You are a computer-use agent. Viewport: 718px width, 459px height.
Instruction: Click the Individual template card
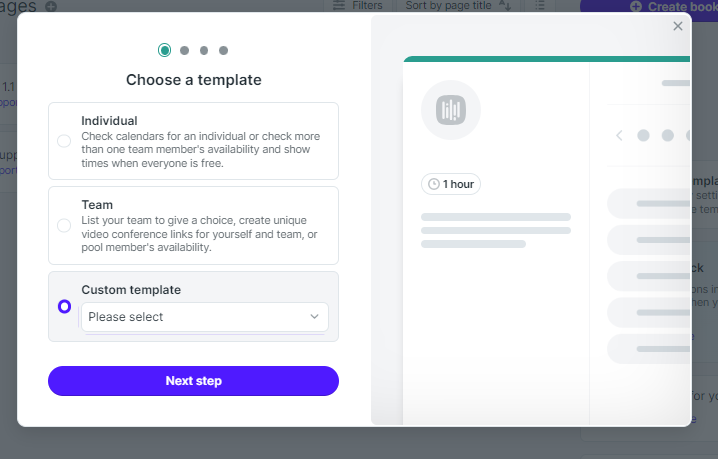click(193, 141)
